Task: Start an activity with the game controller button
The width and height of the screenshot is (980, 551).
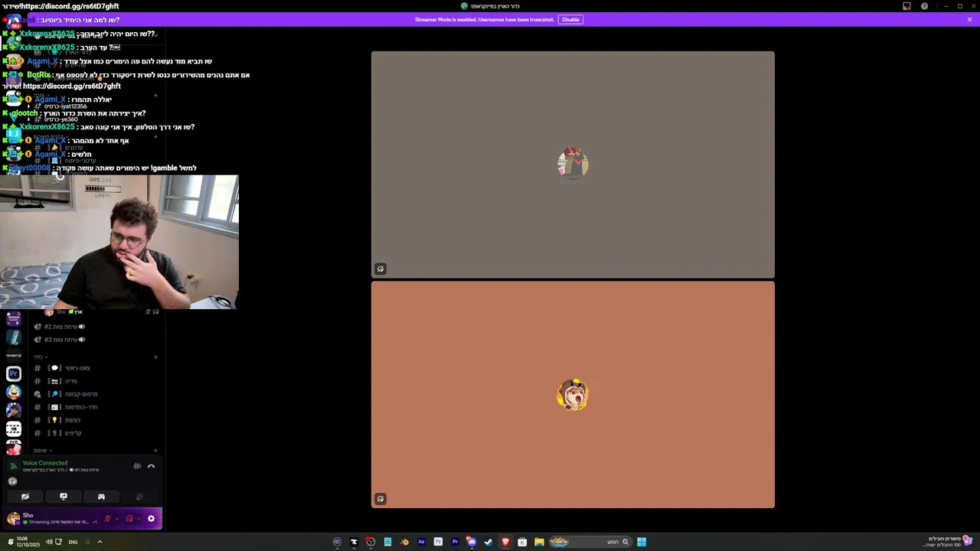Action: 101,497
